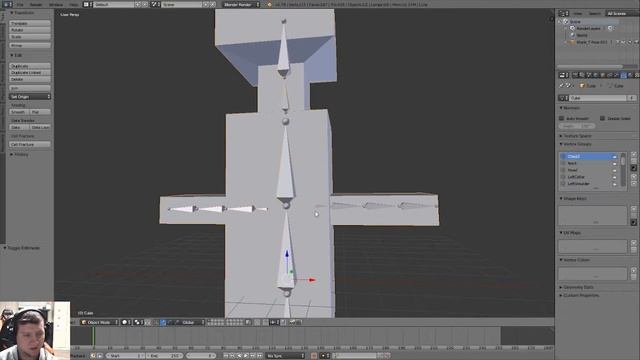Open the World properties tab
The image size is (640, 360).
pos(596,75)
